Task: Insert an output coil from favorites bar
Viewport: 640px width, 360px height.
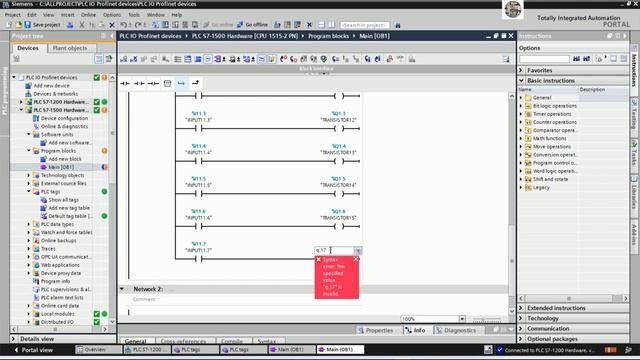Action: click(153, 83)
